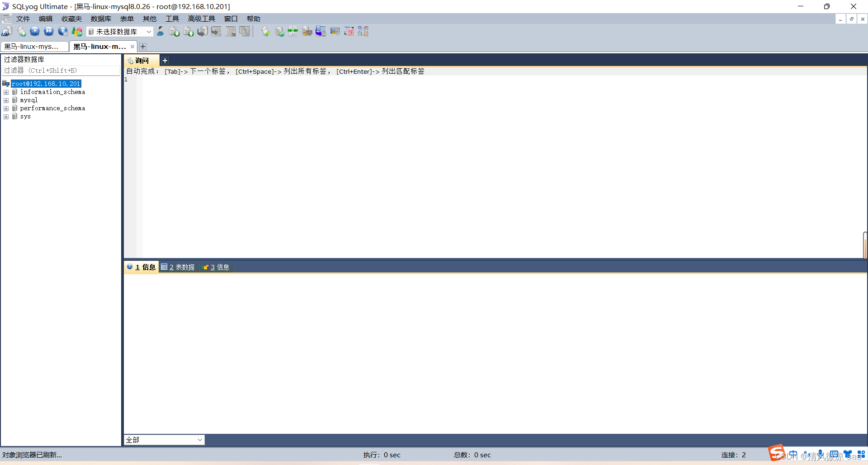Click the Sogou input method S logo

coord(777,453)
